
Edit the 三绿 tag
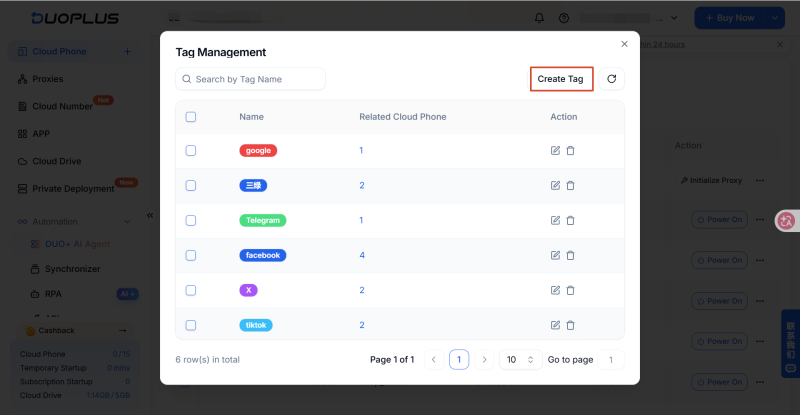555,185
